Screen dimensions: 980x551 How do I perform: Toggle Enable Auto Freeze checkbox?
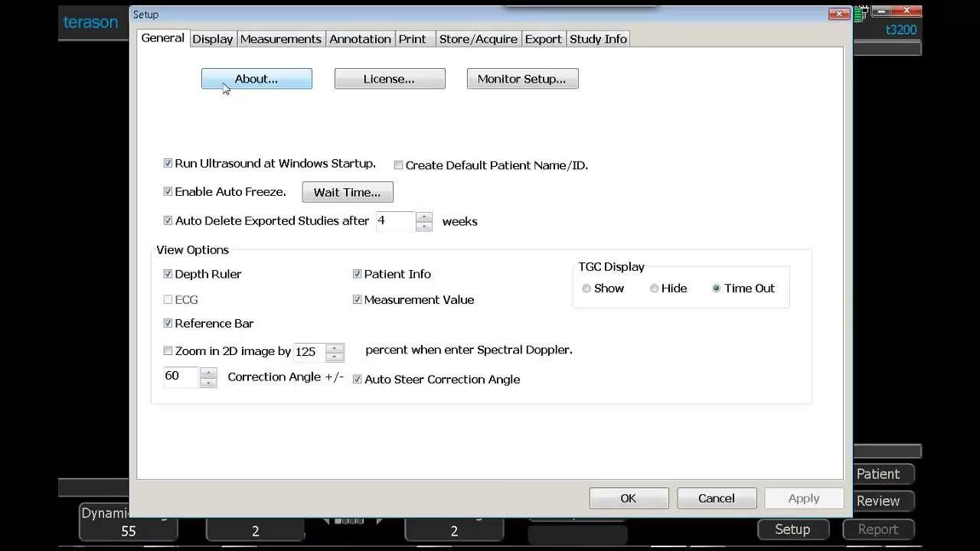pos(168,191)
